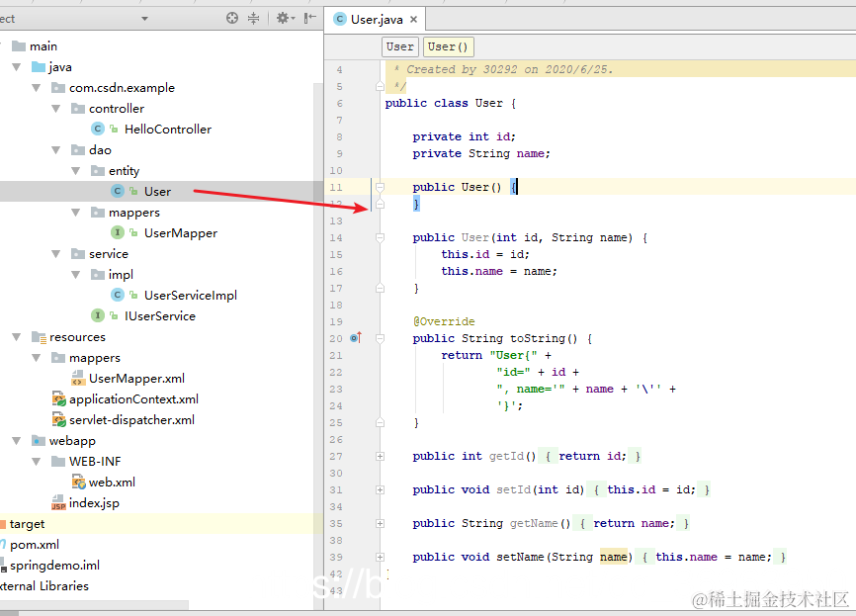
Task: Click the webapp folder icon
Action: [x=39, y=441]
